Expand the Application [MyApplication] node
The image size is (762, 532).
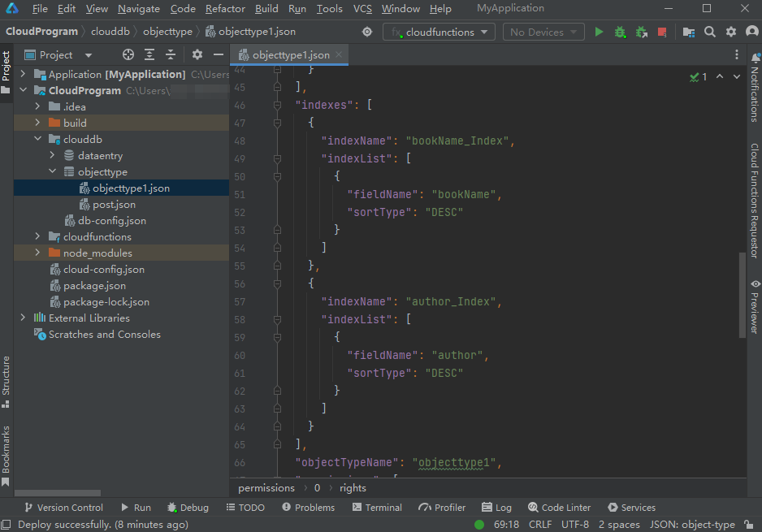pos(23,74)
